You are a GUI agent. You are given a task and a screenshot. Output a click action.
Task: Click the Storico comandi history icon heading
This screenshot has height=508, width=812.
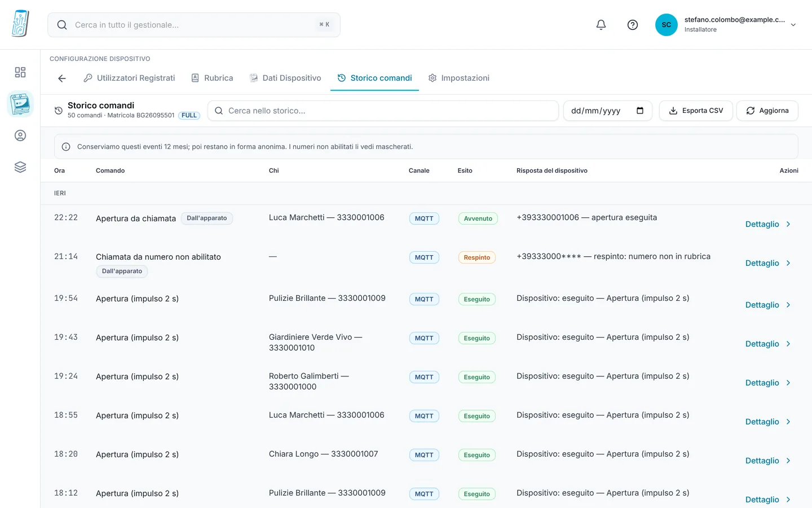click(59, 111)
